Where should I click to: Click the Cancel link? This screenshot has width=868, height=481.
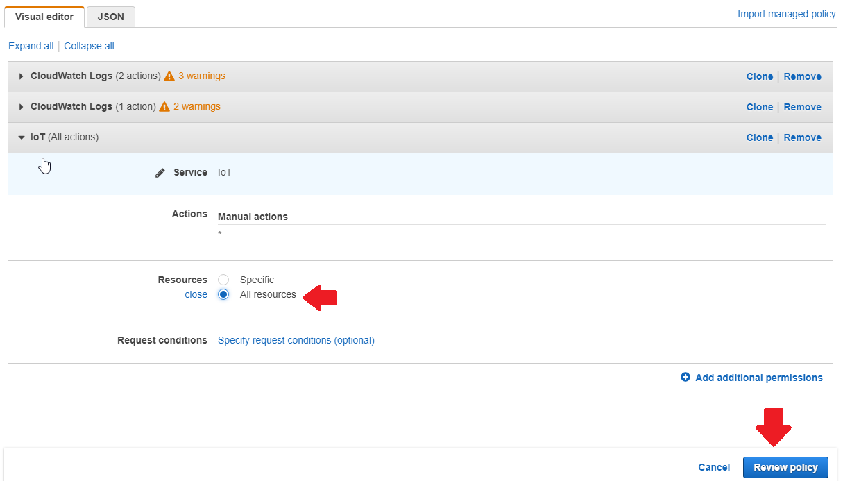(x=714, y=468)
